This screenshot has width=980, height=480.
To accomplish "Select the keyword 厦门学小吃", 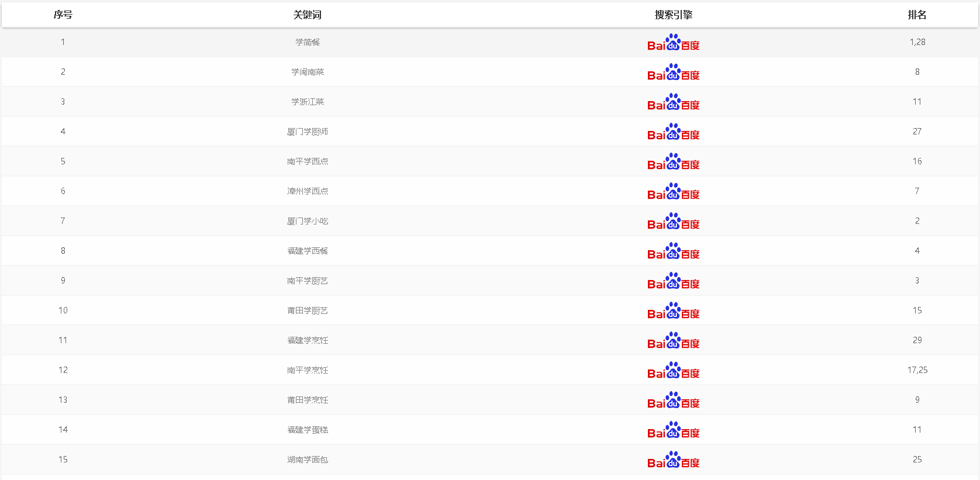I will 308,221.
